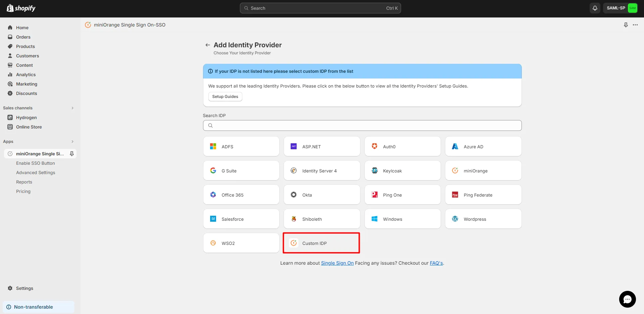Select the Okta identity provider
Screen dimensions: 644x314
(x=322, y=195)
